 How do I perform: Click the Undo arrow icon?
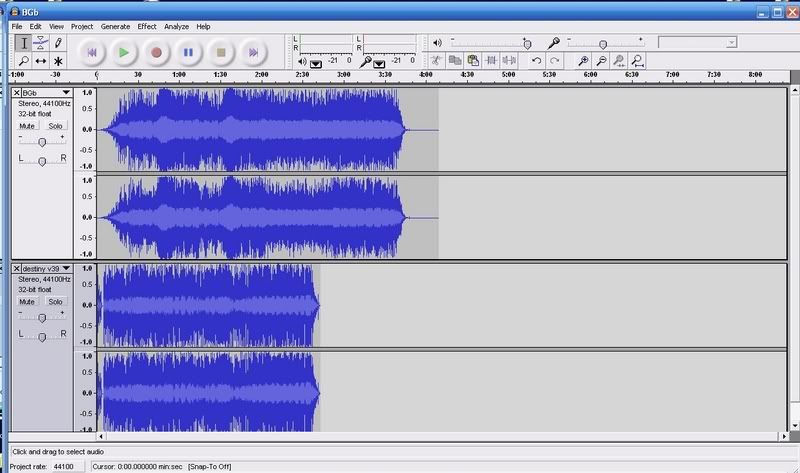pyautogui.click(x=536, y=61)
